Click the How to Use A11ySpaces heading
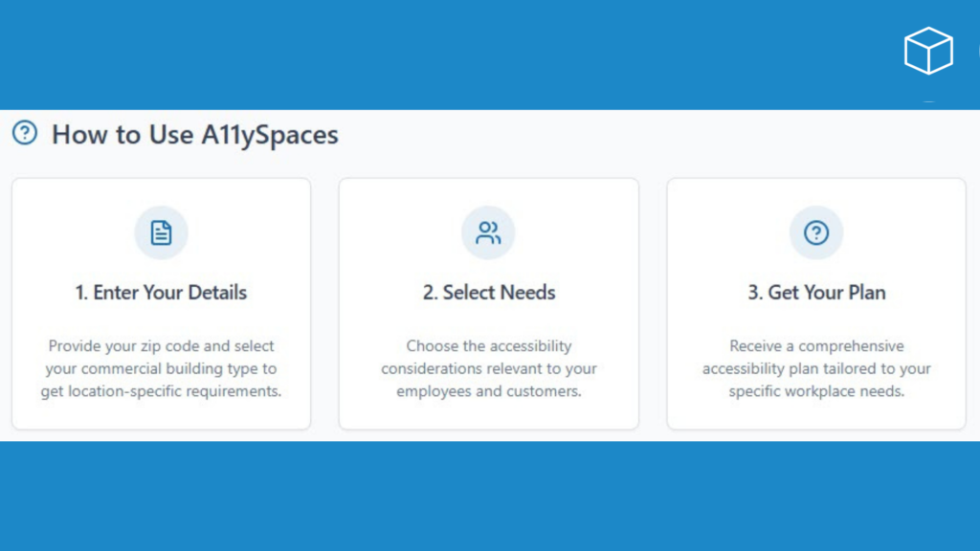Viewport: 980px width, 551px height. 195,135
